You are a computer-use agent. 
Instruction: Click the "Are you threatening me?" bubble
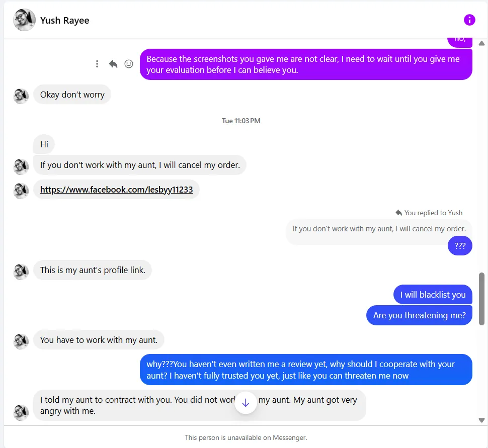(x=419, y=315)
